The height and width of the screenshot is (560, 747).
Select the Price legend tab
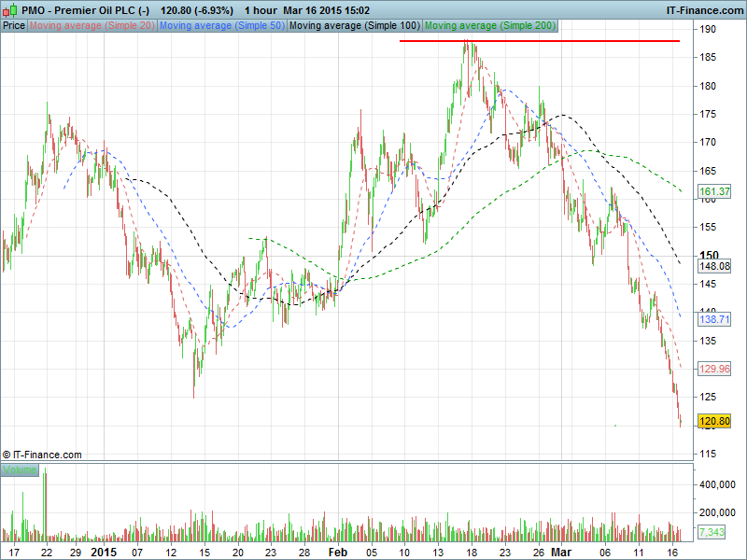coord(14,25)
